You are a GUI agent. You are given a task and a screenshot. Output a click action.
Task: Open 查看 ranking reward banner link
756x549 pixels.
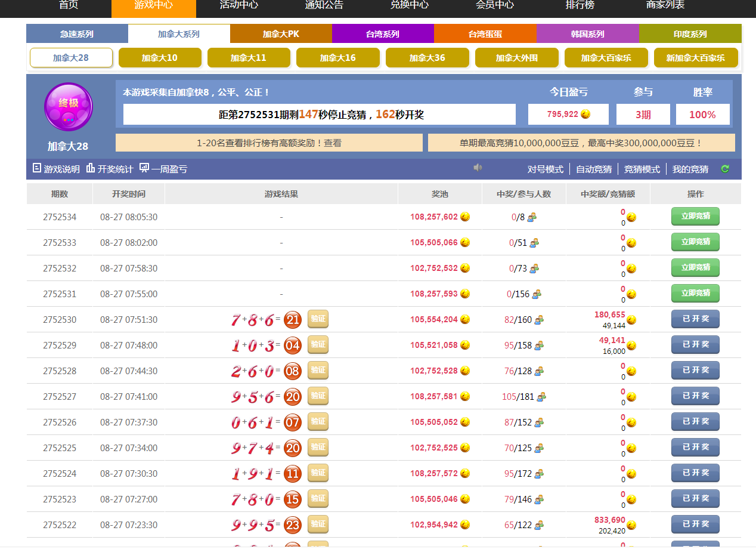tap(333, 143)
